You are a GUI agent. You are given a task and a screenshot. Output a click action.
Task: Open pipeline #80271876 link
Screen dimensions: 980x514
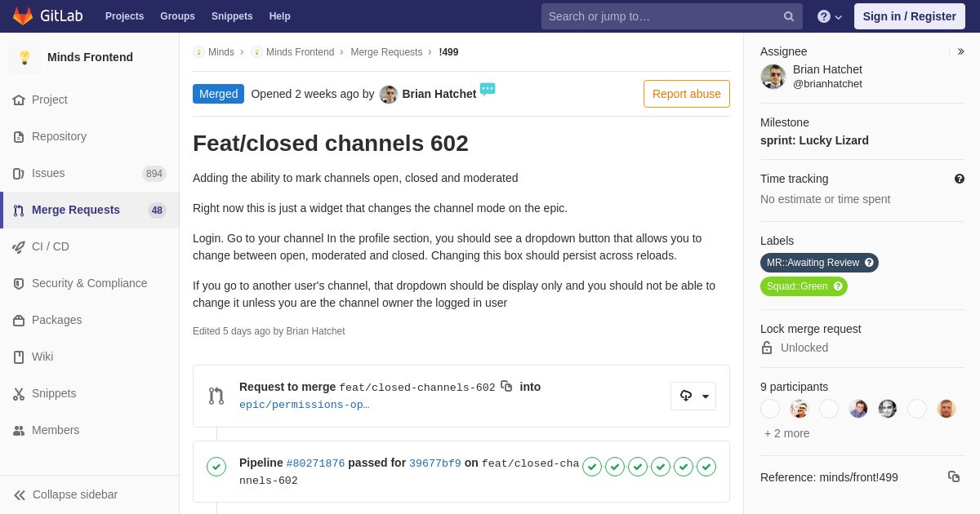(x=315, y=463)
